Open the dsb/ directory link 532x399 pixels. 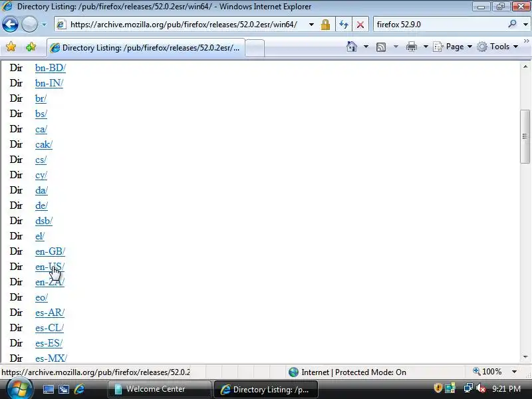(x=43, y=221)
